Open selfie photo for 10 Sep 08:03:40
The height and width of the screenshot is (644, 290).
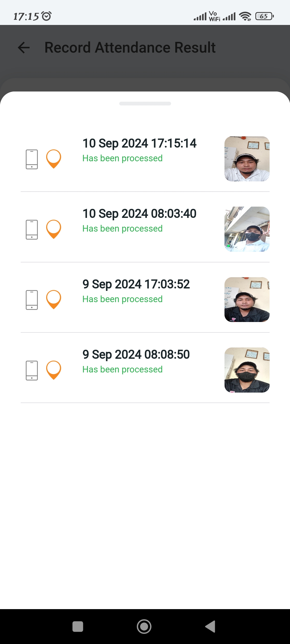(x=247, y=229)
